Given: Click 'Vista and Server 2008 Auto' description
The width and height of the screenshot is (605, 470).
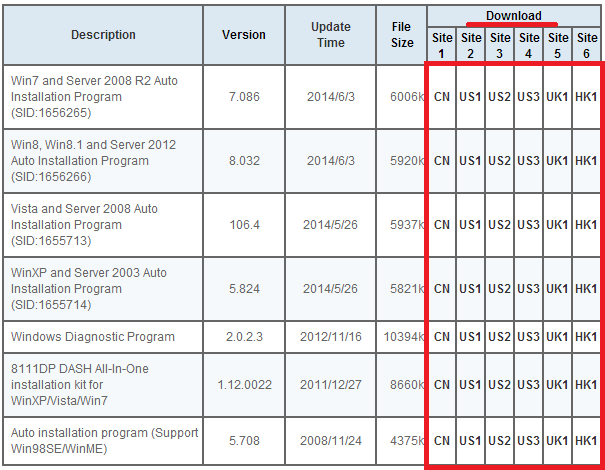Looking at the screenshot, I should point(84,209).
